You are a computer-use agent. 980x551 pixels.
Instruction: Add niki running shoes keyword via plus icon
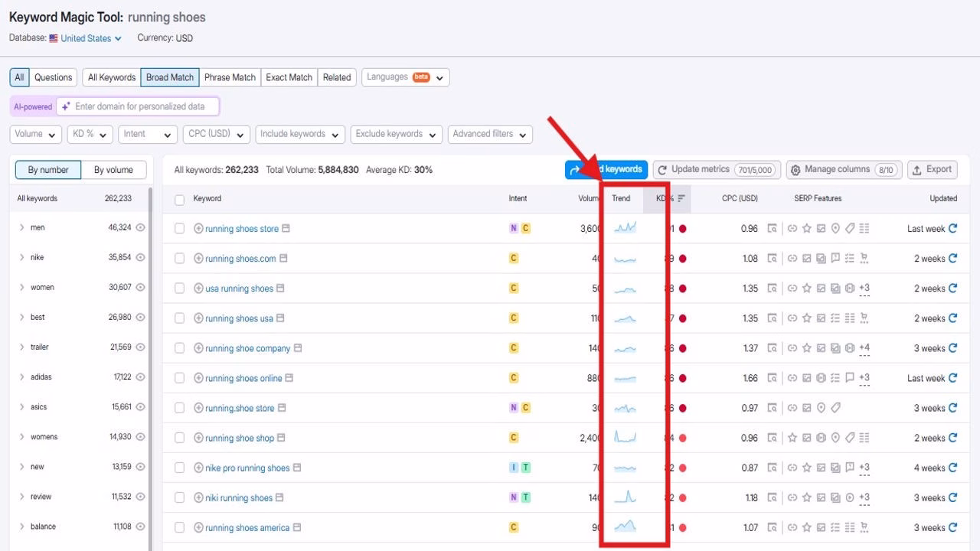198,497
